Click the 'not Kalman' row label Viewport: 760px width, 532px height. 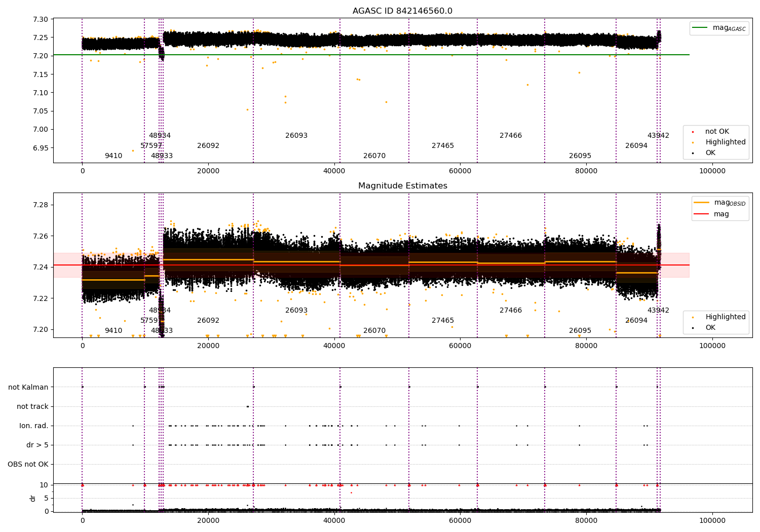(28, 387)
